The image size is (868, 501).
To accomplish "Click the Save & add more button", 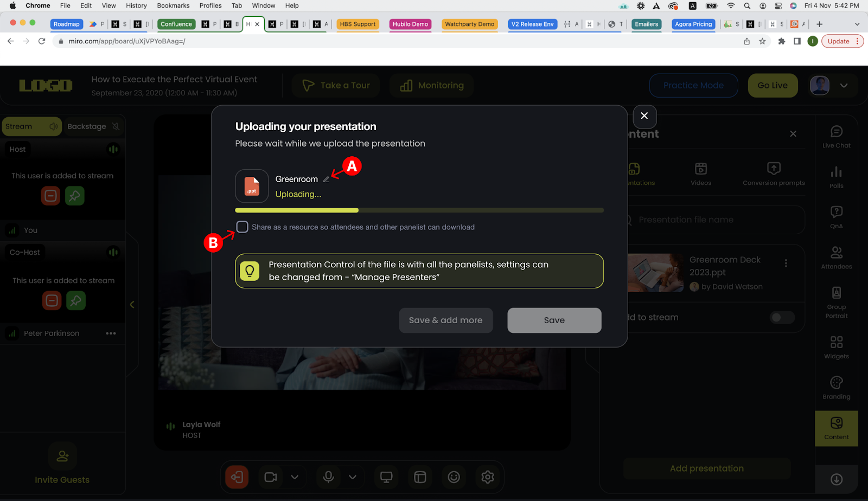I will 445,320.
